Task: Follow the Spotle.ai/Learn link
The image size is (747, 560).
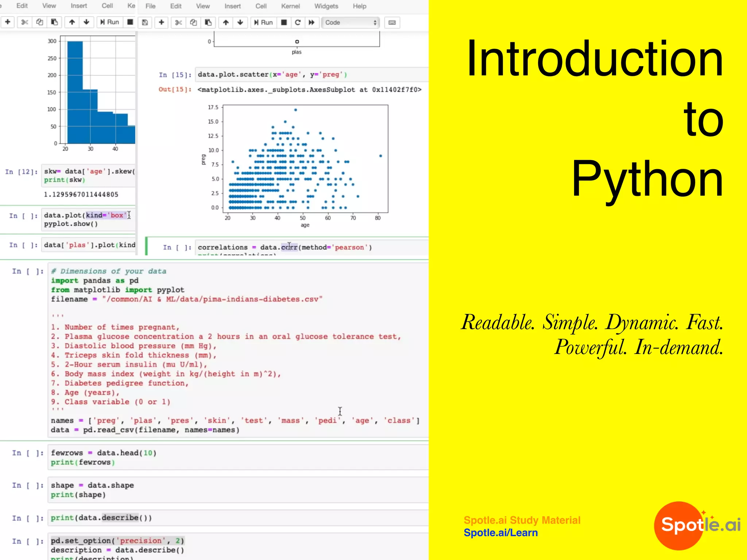Action: pyautogui.click(x=500, y=533)
